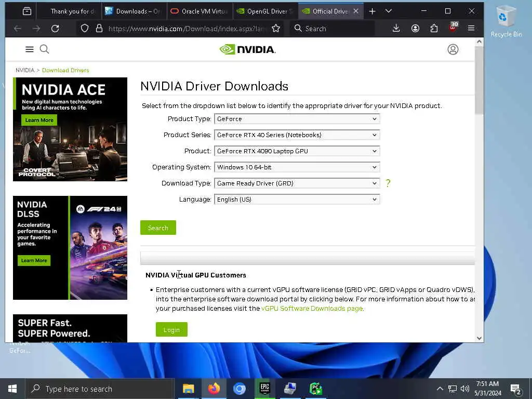
Task: Click vertical scrollbar thumb
Action: 479,81
